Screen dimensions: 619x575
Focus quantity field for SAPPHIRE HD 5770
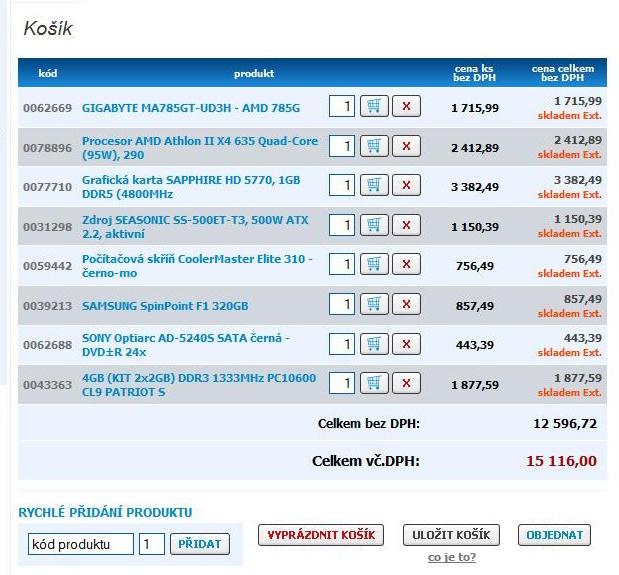(342, 185)
